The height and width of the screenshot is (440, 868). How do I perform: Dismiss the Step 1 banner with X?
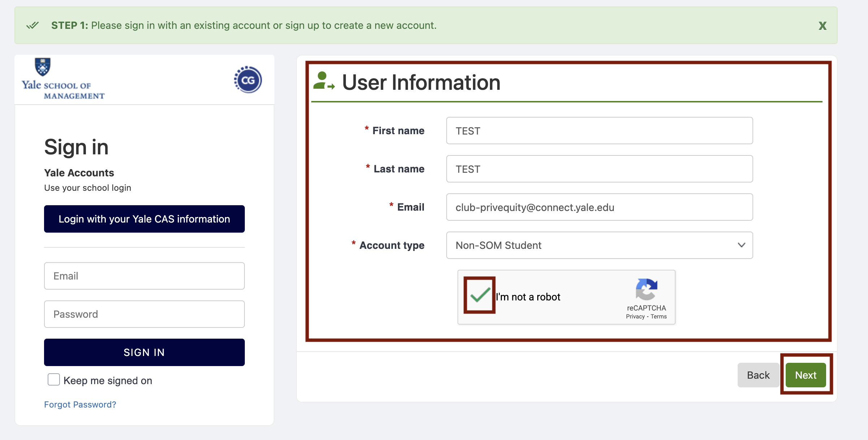[822, 26]
